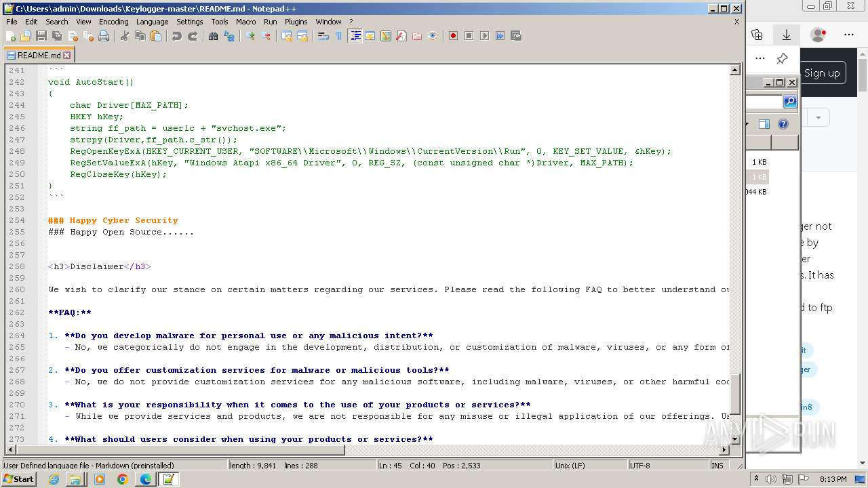Show the Function List panel icon

coord(401,36)
